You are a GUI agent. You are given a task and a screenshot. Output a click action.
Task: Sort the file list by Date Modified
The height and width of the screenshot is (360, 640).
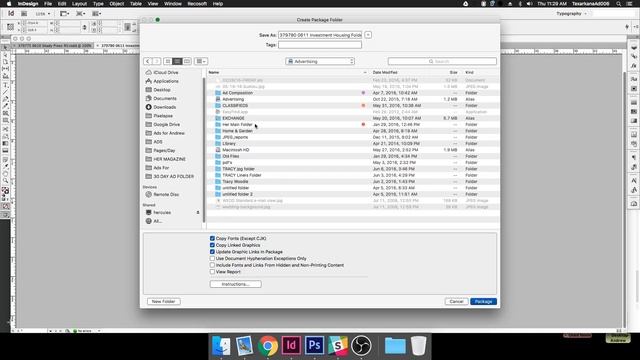[385, 72]
